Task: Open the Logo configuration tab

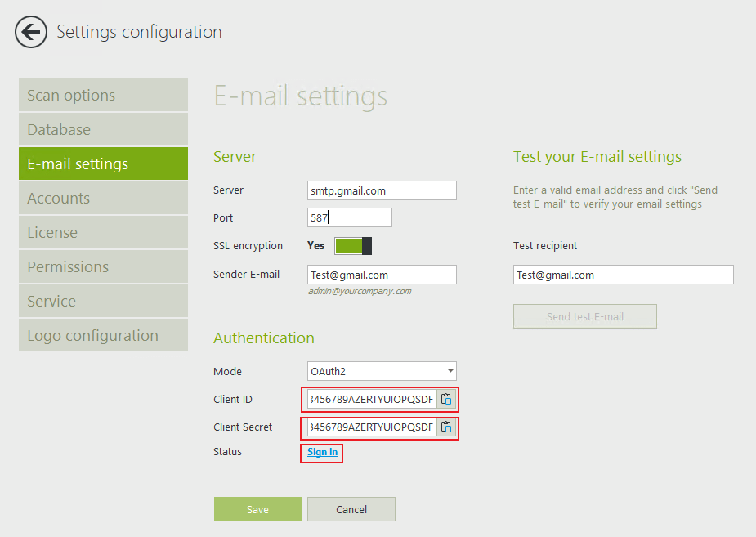Action: pos(103,336)
